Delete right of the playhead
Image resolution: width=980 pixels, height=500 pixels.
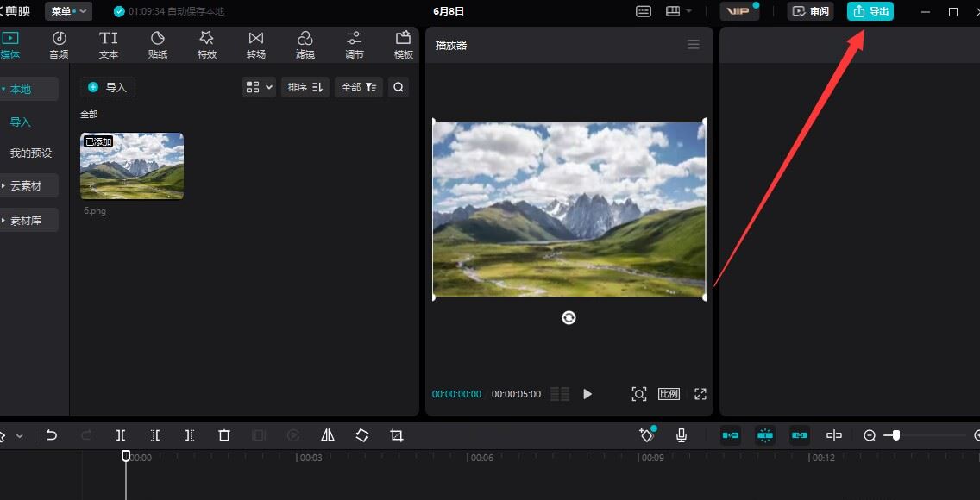190,435
